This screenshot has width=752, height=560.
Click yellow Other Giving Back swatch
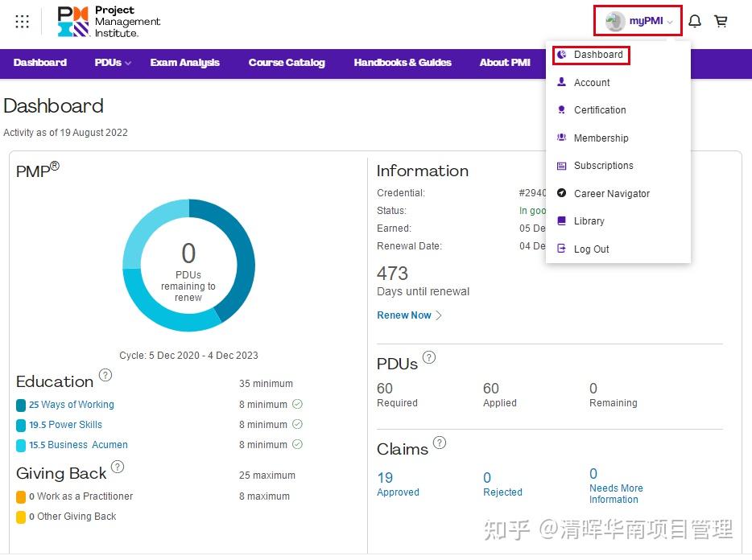pyautogui.click(x=21, y=517)
